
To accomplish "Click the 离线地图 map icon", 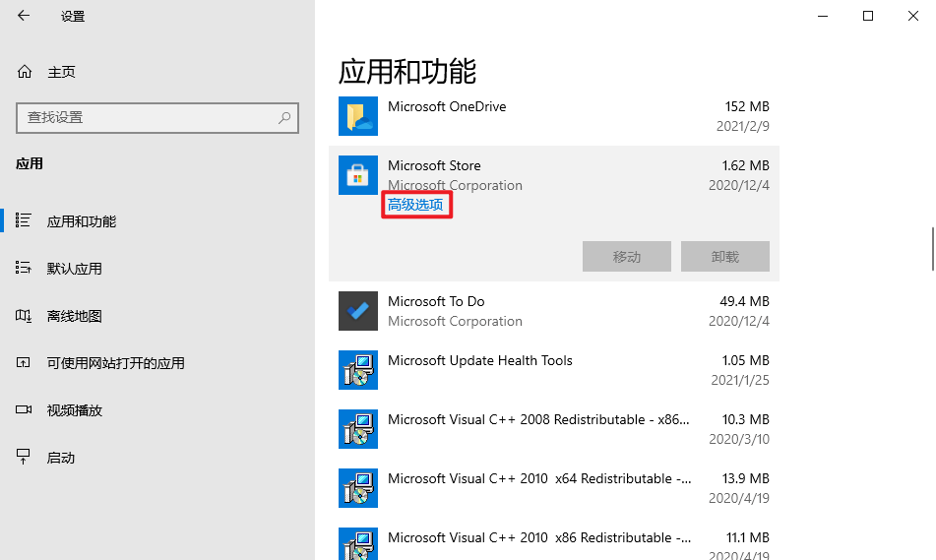I will point(24,315).
